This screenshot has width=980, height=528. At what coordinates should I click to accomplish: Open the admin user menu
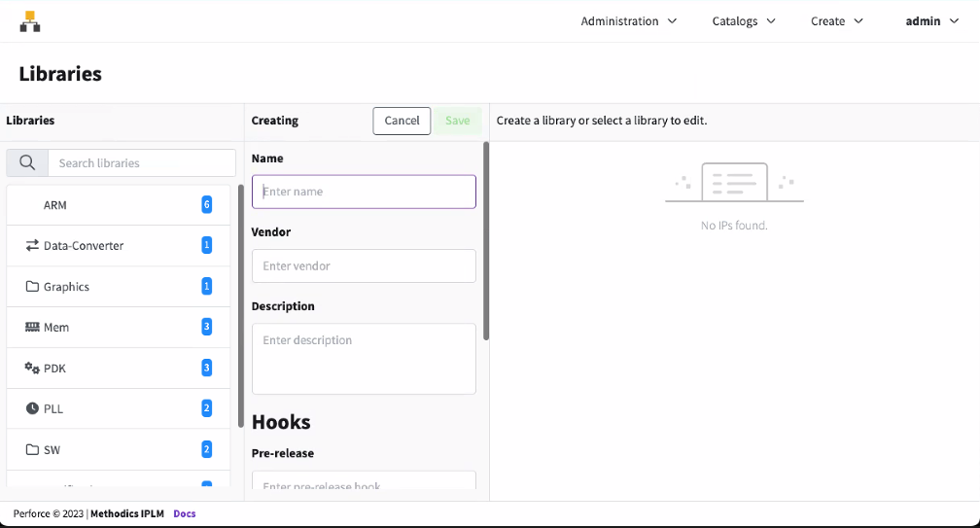point(932,21)
